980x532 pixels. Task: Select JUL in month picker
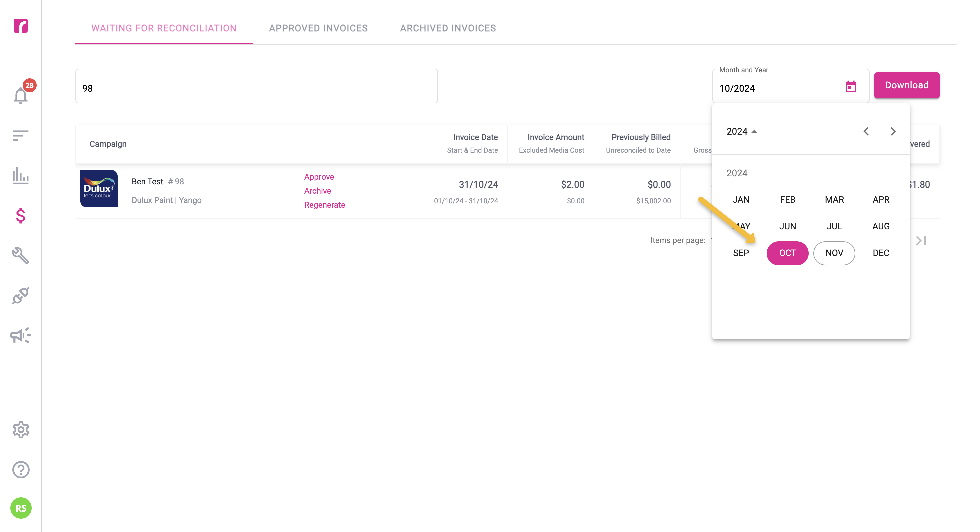834,226
